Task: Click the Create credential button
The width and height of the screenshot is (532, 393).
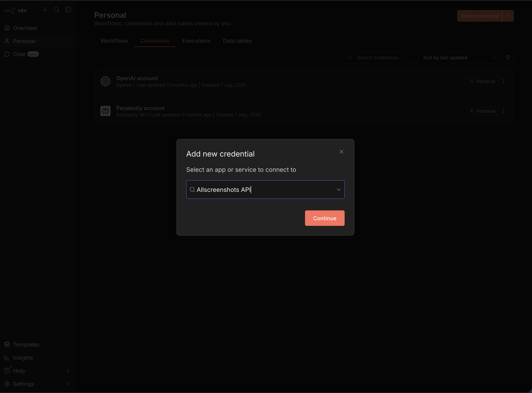Action: coord(479,16)
